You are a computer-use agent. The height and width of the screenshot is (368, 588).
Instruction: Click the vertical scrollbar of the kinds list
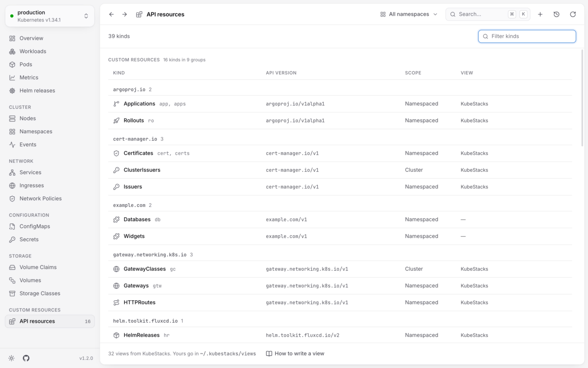click(x=582, y=98)
